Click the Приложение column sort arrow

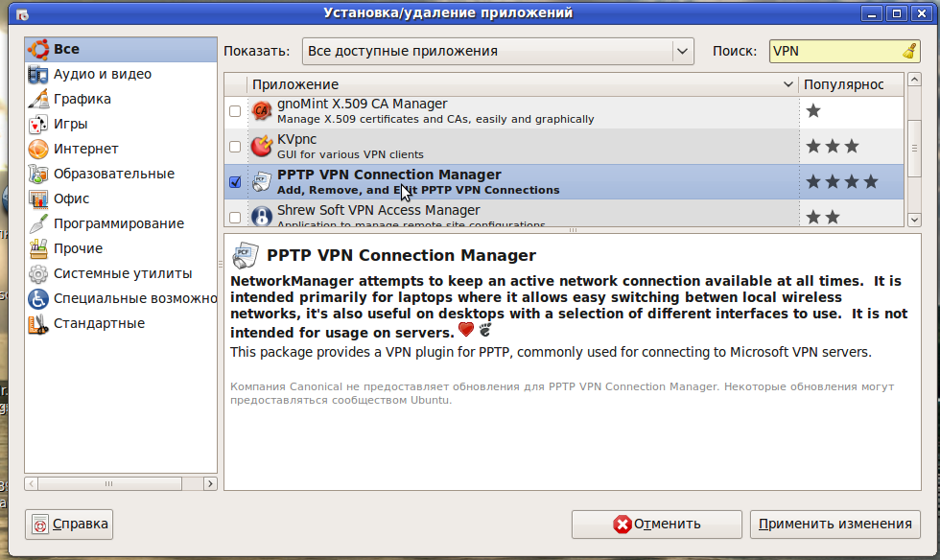787,84
